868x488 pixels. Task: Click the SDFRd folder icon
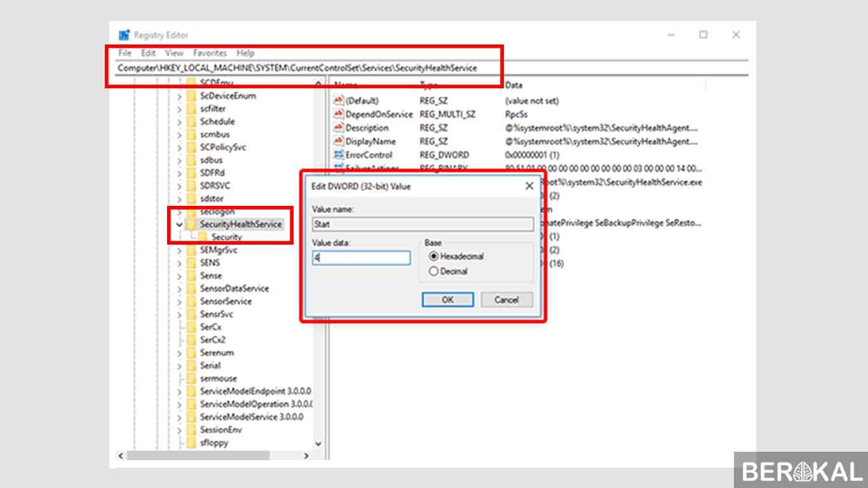click(191, 173)
